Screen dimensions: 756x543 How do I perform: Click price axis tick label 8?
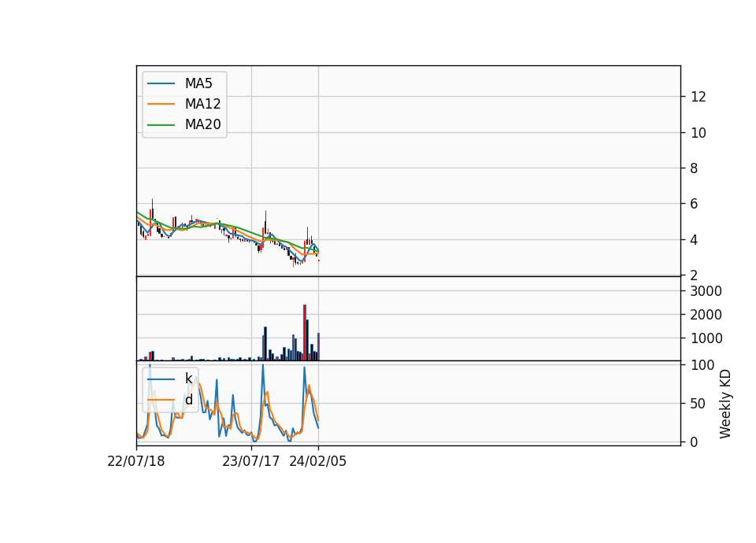[695, 168]
